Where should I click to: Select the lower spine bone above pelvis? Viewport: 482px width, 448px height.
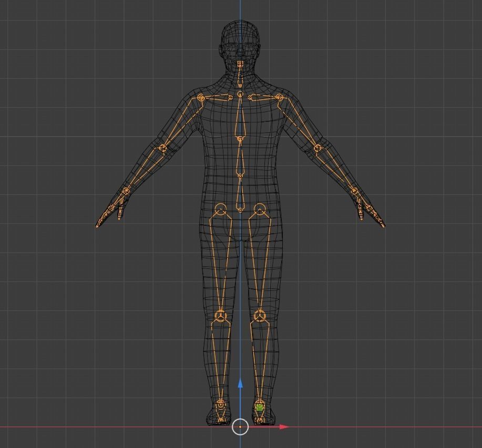coord(240,193)
